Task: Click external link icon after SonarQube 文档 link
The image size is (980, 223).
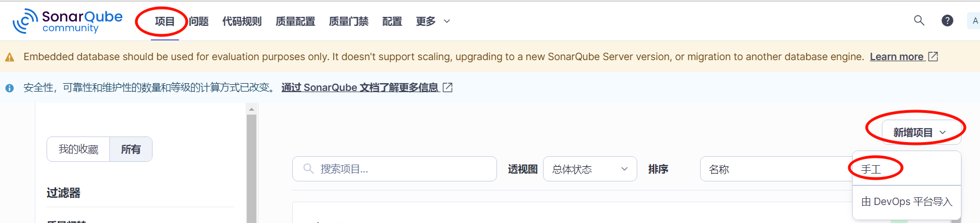Action: [x=448, y=88]
